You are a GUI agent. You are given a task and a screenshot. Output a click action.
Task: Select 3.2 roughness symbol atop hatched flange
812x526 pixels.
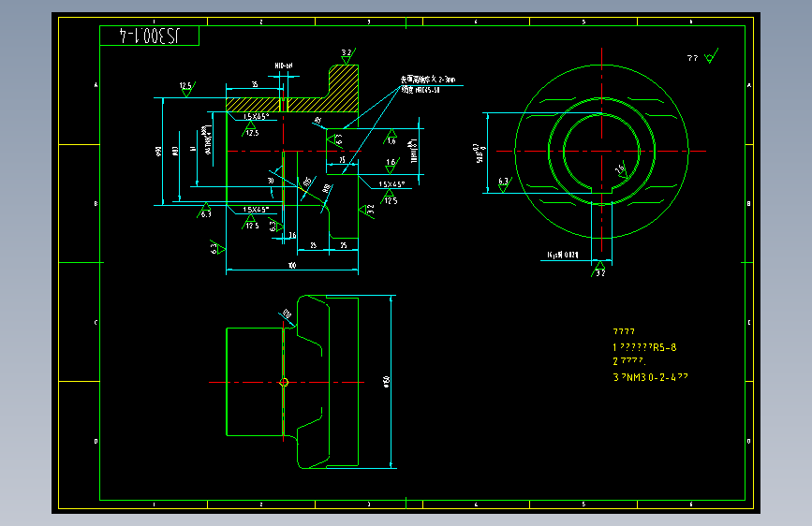[x=348, y=55]
